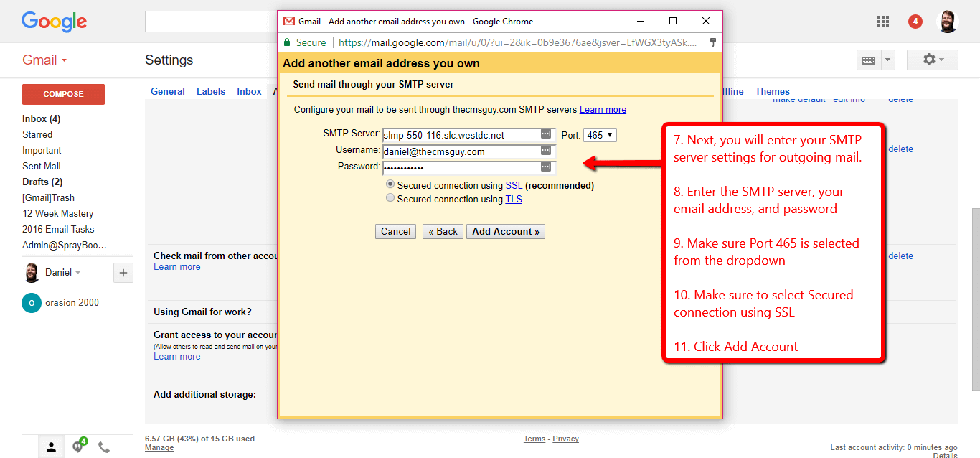Screen dimensions: 980x458
Task: Select the input tools keyboard icon
Action: [x=868, y=60]
